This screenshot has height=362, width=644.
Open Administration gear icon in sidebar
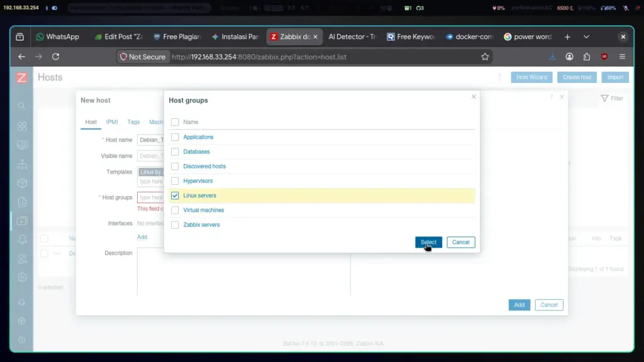click(22, 277)
